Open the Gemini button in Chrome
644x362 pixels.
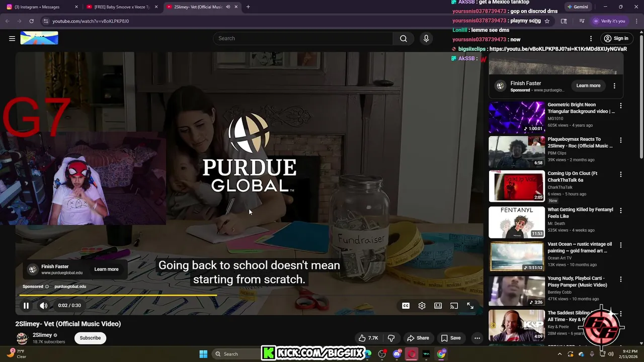tap(577, 7)
